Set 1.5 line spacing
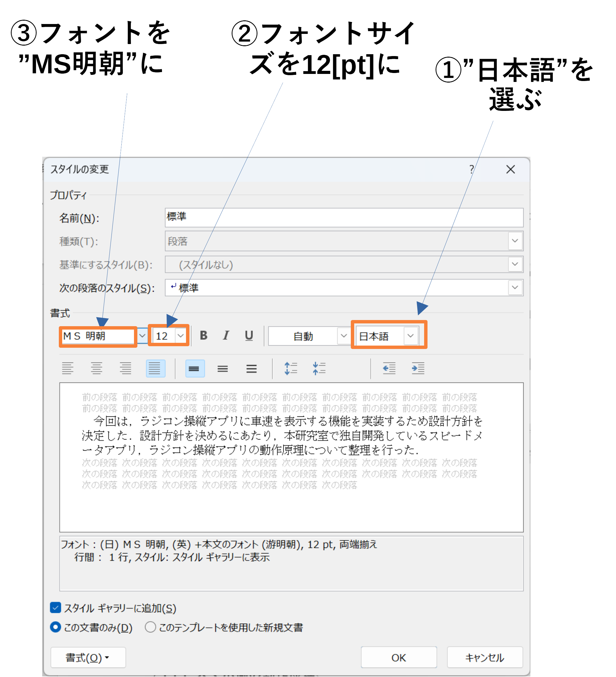Screen dimensions: 616x677 click(x=222, y=368)
